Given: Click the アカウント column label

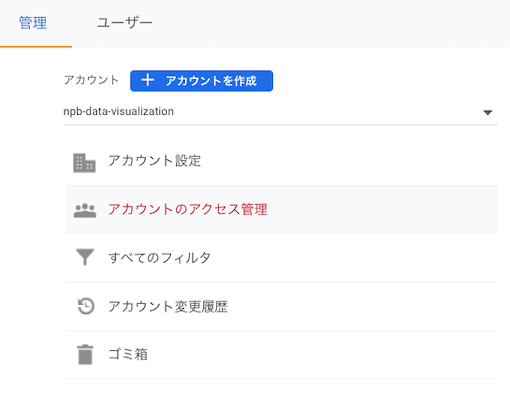Looking at the screenshot, I should click(91, 80).
